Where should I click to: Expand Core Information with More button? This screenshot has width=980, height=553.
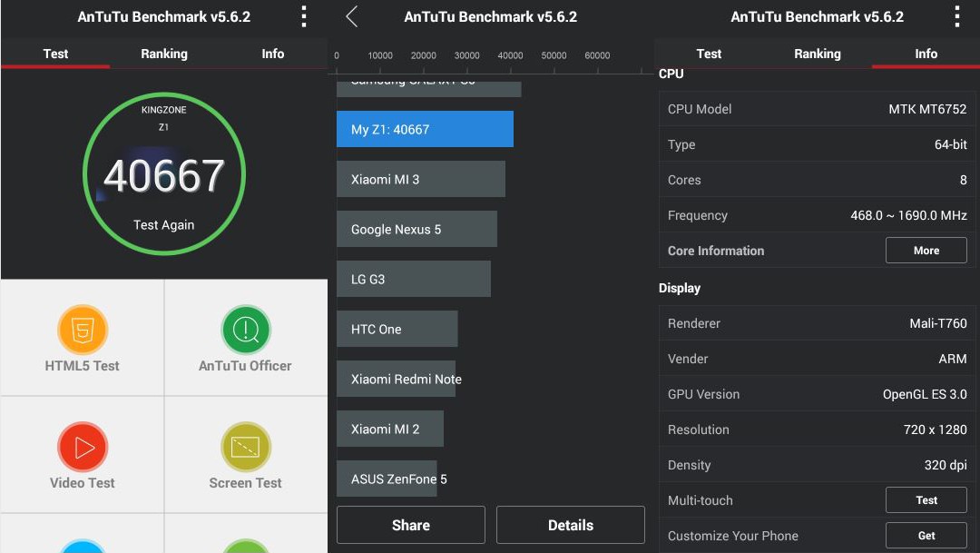(926, 251)
